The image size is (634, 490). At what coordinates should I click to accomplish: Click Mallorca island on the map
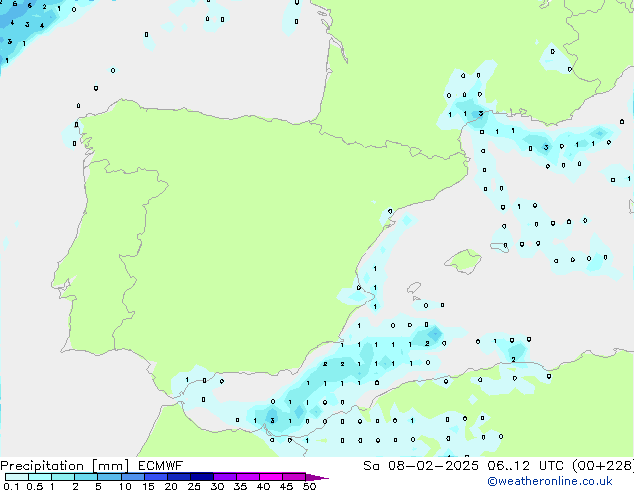463,261
